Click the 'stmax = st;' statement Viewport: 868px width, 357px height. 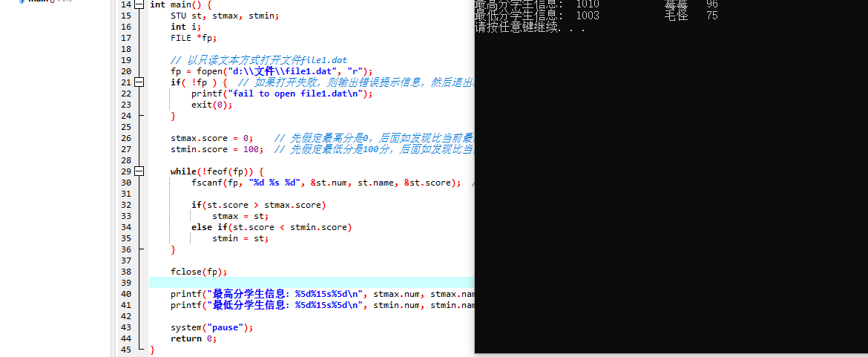tap(240, 216)
